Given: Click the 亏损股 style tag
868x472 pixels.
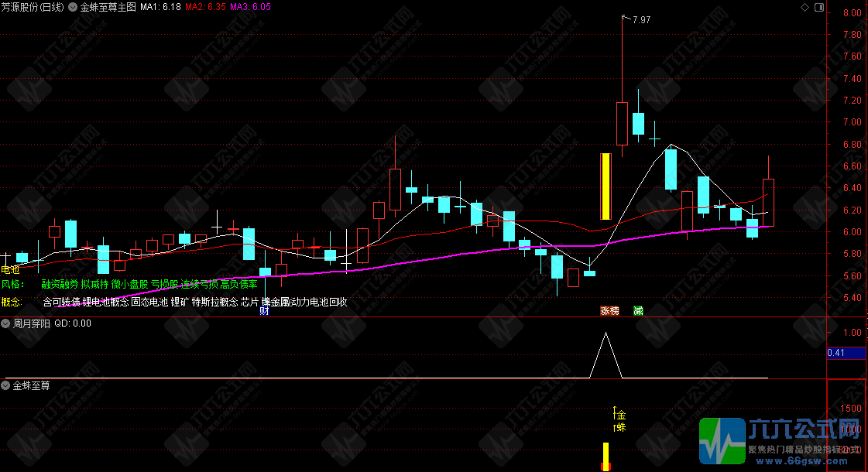Looking at the screenshot, I should pos(164,285).
